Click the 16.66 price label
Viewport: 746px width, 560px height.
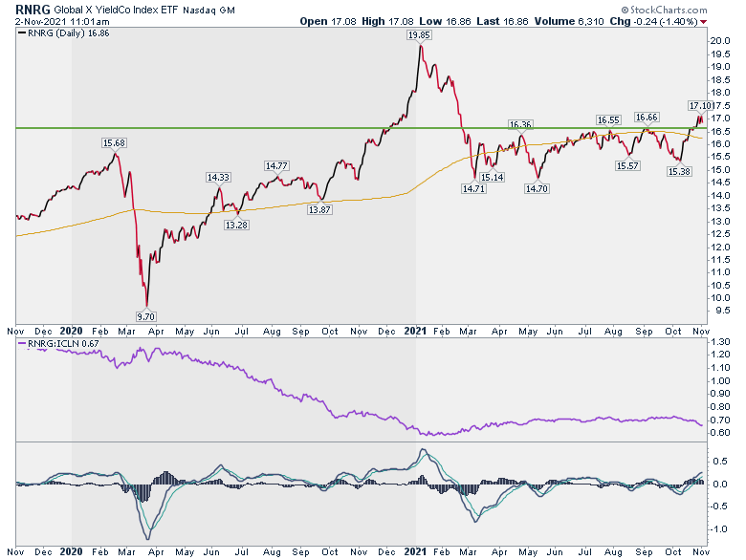click(x=647, y=117)
